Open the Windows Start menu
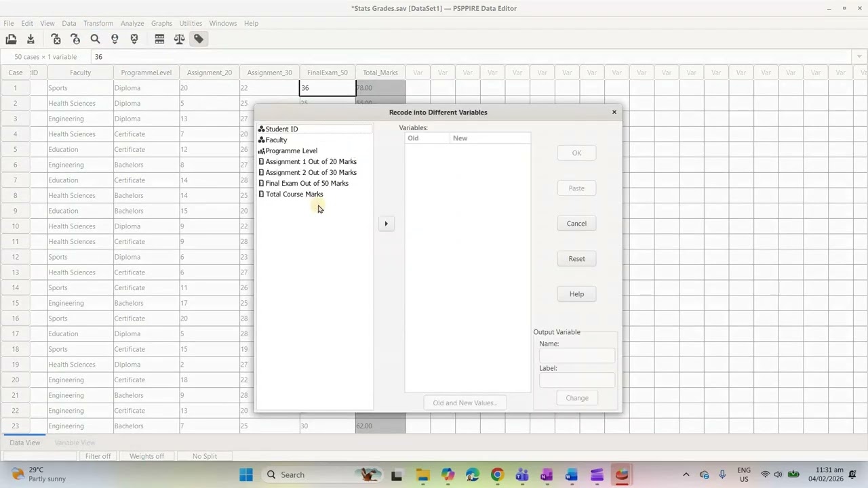The height and width of the screenshot is (488, 868). (246, 474)
